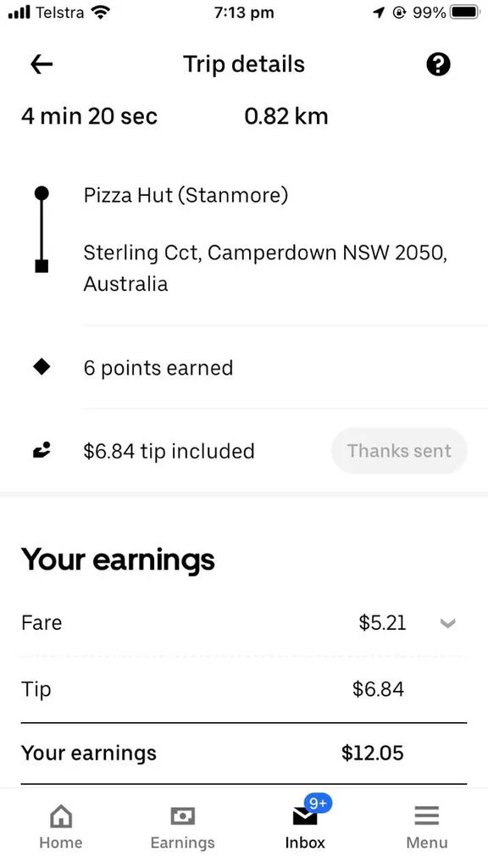Viewport: 488px width, 868px height.
Task: Open the hamburger Menu icon
Action: (x=427, y=816)
